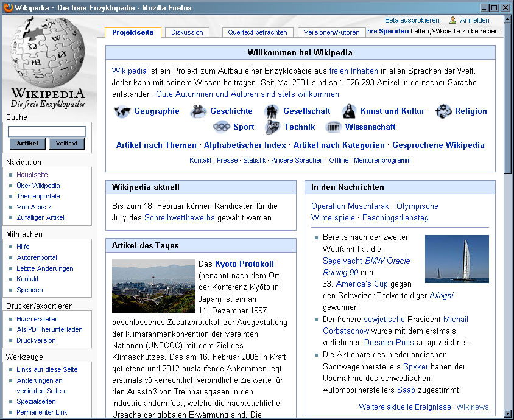Open Artikel nach Themen link

tap(156, 145)
